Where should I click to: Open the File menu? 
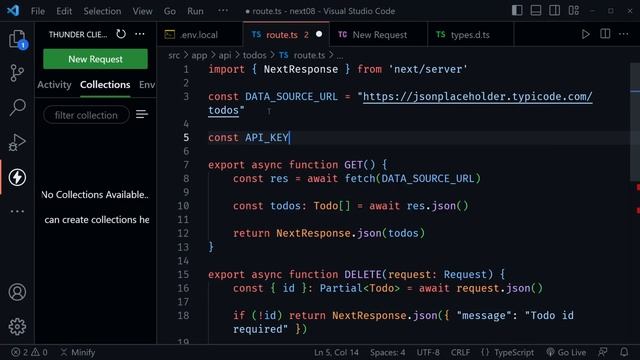click(x=38, y=11)
